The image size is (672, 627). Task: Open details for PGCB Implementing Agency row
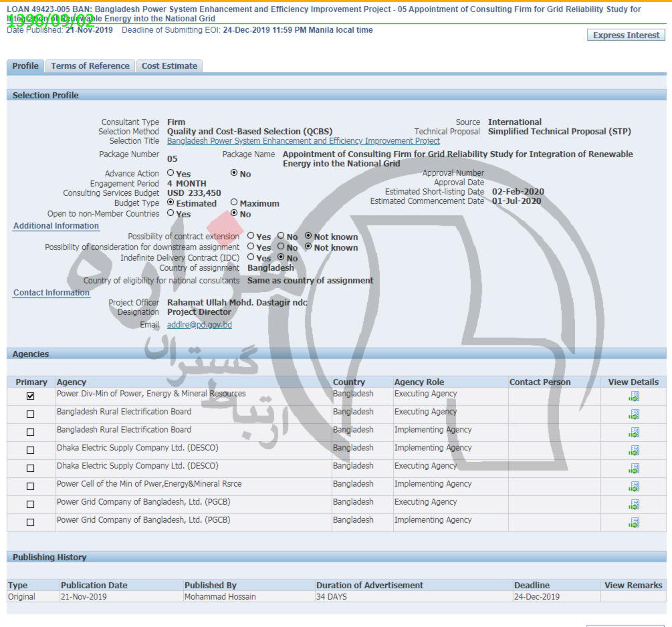pyautogui.click(x=633, y=523)
